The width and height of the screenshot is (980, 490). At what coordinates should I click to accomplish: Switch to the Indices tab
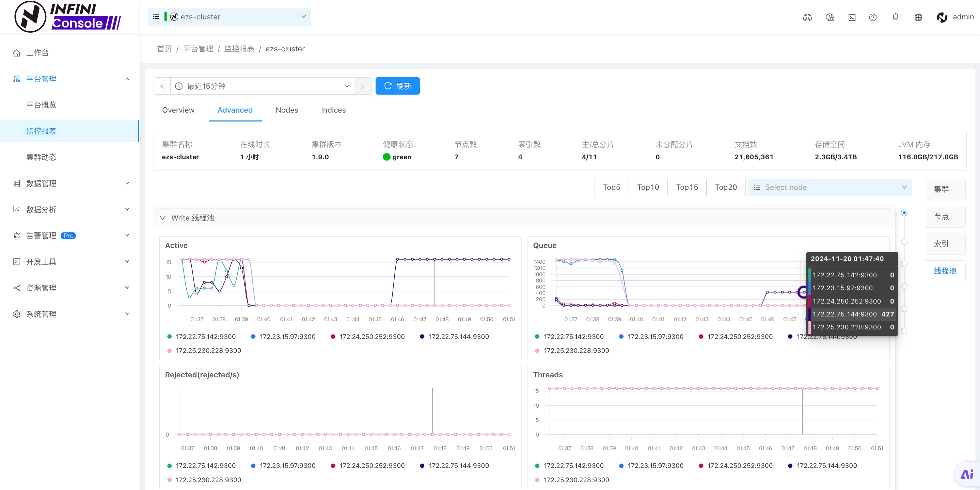(333, 110)
